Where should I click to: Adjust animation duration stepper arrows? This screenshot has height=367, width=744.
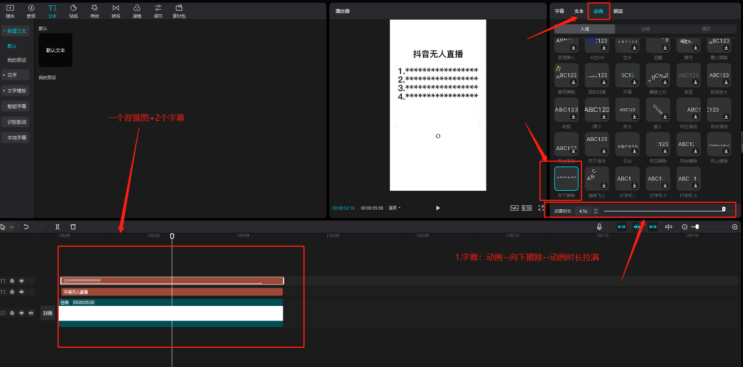point(595,210)
